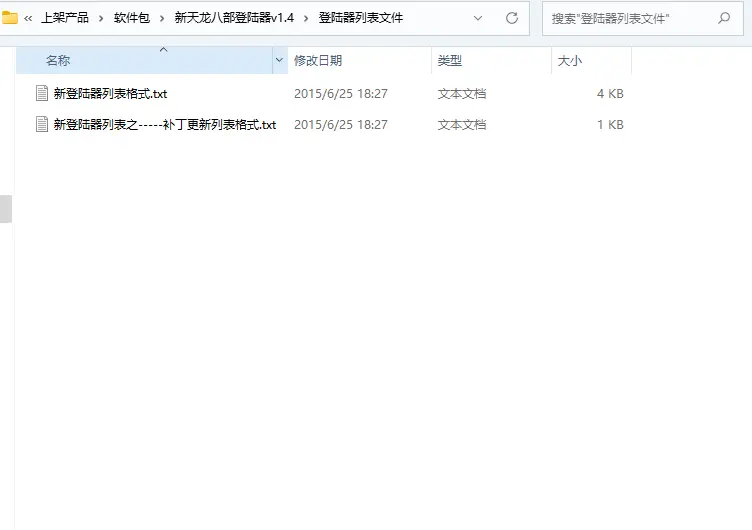The image size is (752, 530).
Task: Click the double-chevron breadcrumb overflow icon
Action: click(x=28, y=18)
